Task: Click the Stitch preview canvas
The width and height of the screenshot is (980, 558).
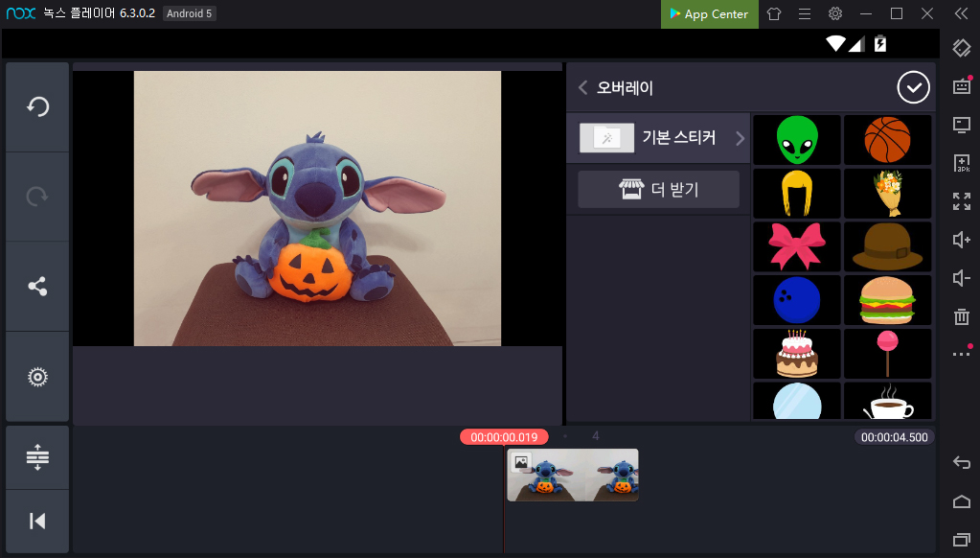Action: click(x=317, y=208)
